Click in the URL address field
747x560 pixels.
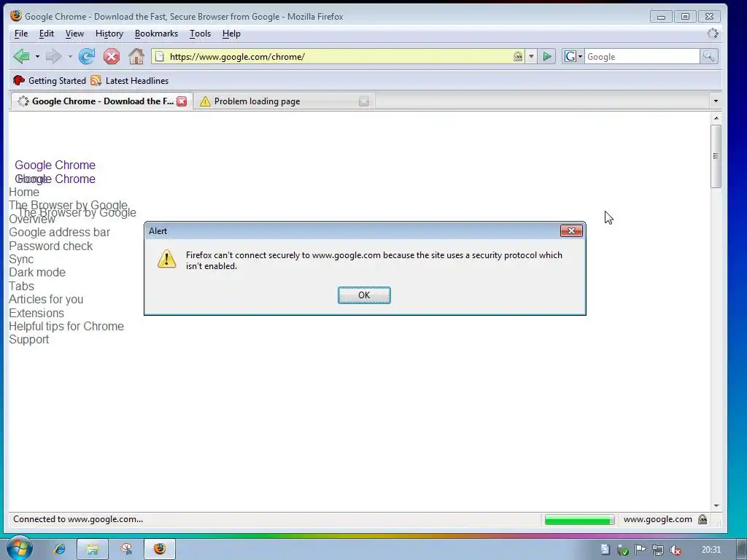pos(338,57)
